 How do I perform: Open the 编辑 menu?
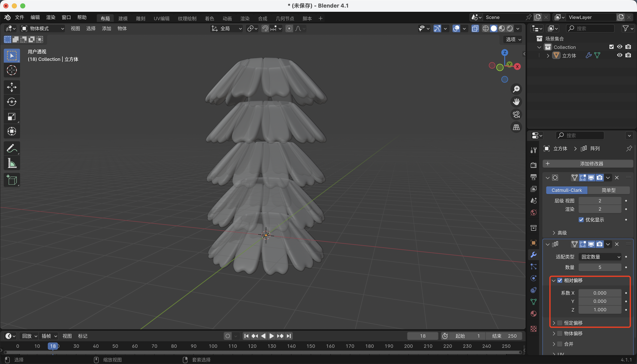click(x=35, y=17)
